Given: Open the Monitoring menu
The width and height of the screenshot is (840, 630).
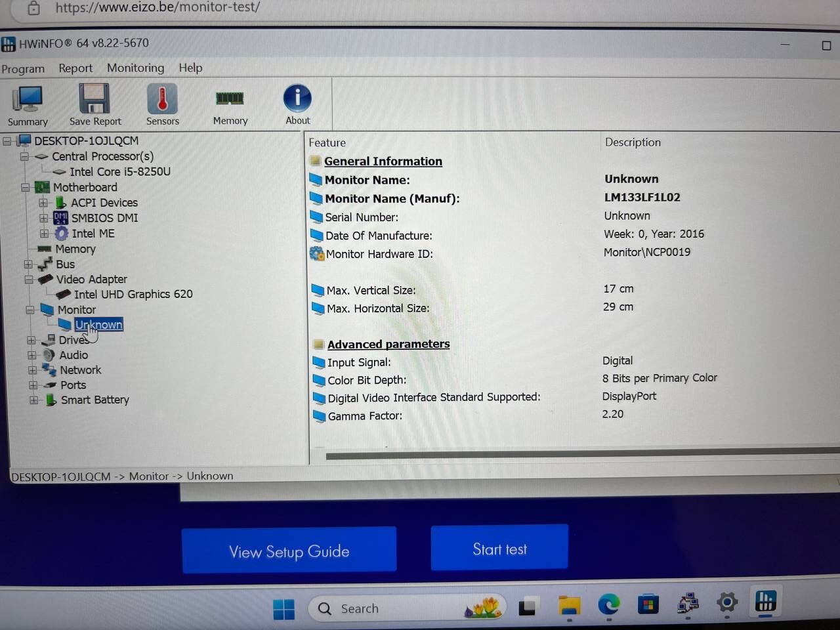Looking at the screenshot, I should [135, 68].
